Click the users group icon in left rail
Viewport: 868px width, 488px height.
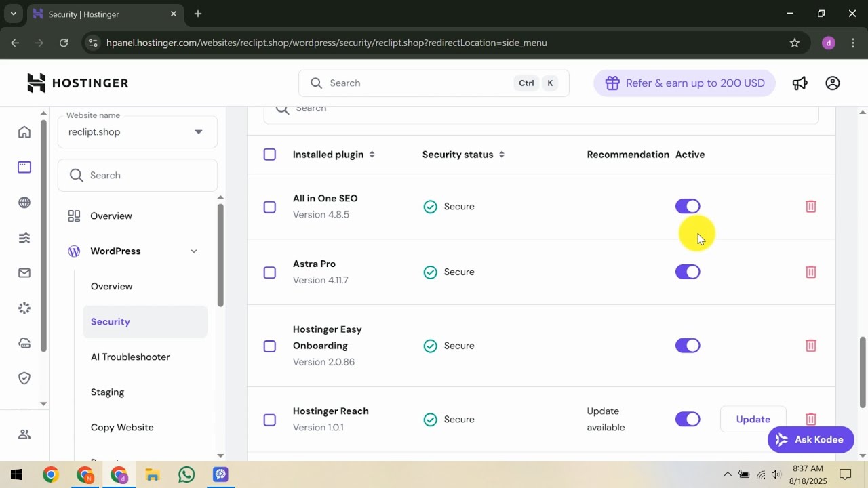[x=24, y=434]
